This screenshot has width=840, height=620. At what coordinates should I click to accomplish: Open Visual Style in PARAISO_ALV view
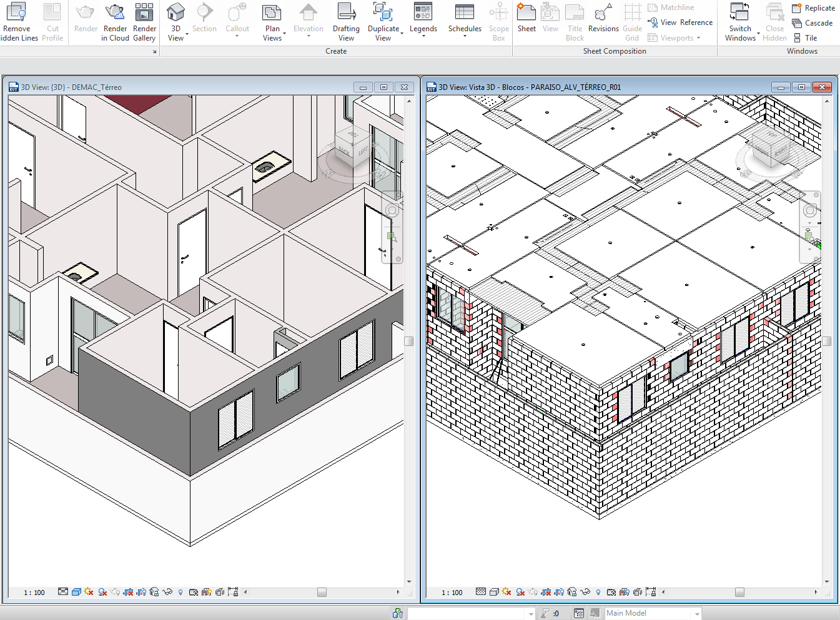pos(493,592)
